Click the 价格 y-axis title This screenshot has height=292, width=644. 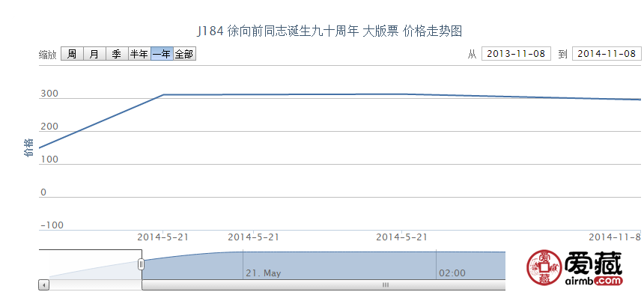pos(28,147)
